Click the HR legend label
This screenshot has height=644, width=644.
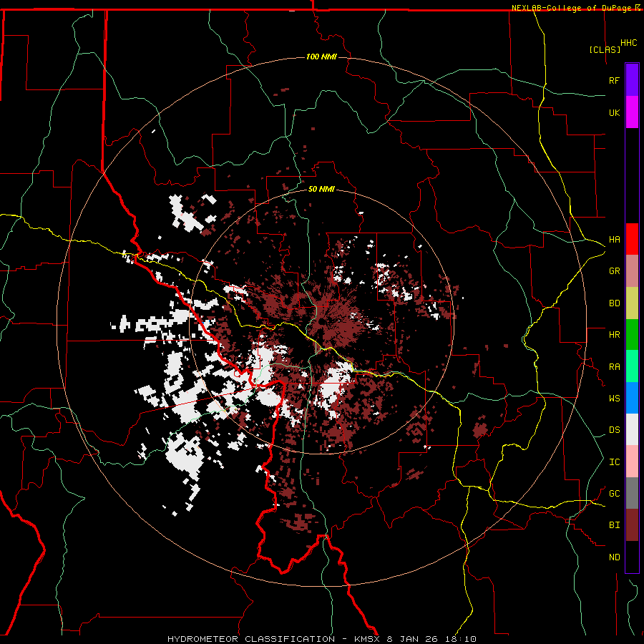pyautogui.click(x=614, y=335)
